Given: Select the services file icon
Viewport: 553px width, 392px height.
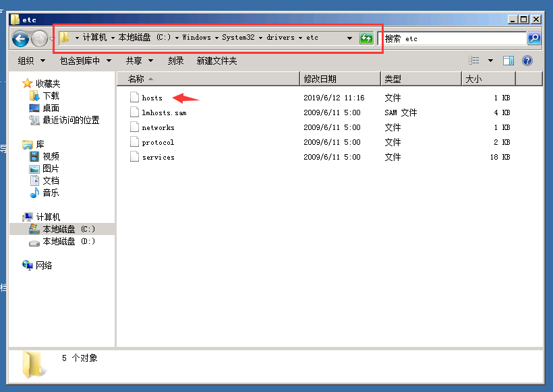Looking at the screenshot, I should [134, 156].
